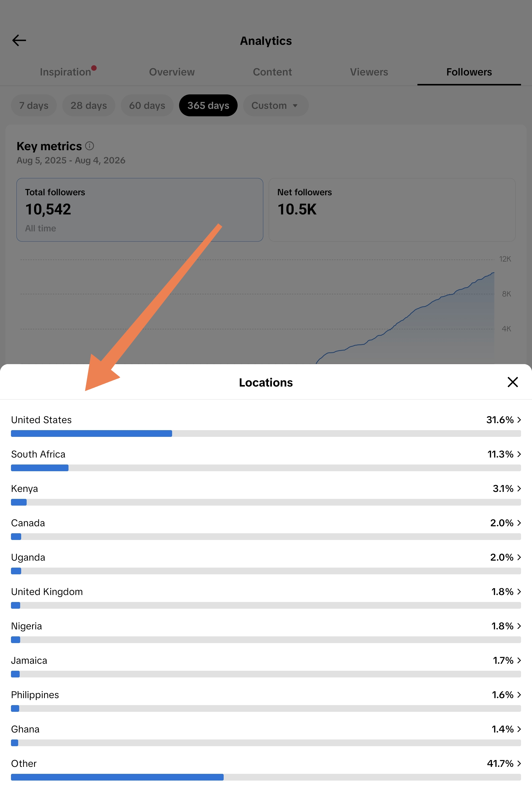532x797 pixels.
Task: Open the Key metrics info icon
Action: pyautogui.click(x=89, y=146)
